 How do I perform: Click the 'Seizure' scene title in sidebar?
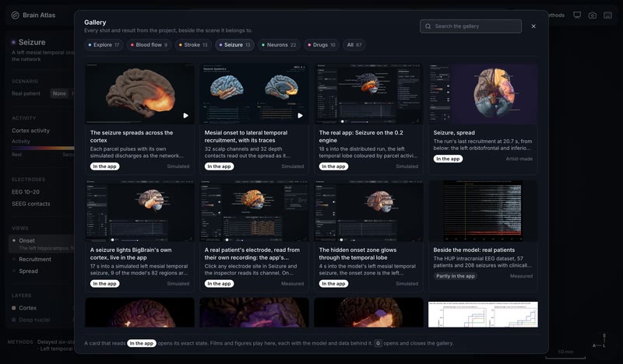pyautogui.click(x=32, y=42)
